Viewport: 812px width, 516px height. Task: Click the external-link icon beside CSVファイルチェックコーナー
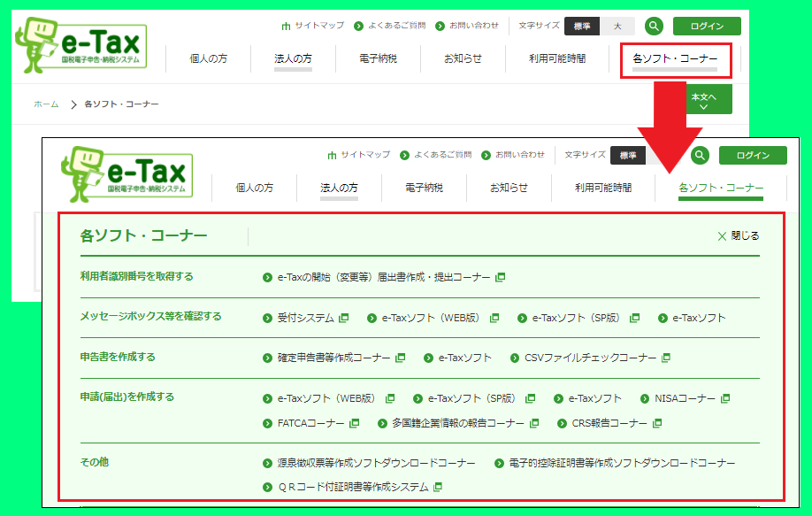click(x=666, y=358)
